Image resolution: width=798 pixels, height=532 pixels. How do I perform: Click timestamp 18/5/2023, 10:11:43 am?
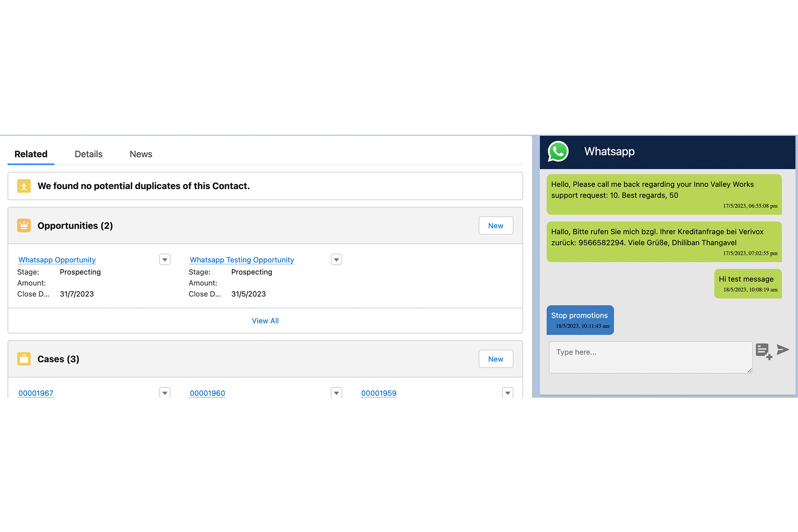pos(583,326)
